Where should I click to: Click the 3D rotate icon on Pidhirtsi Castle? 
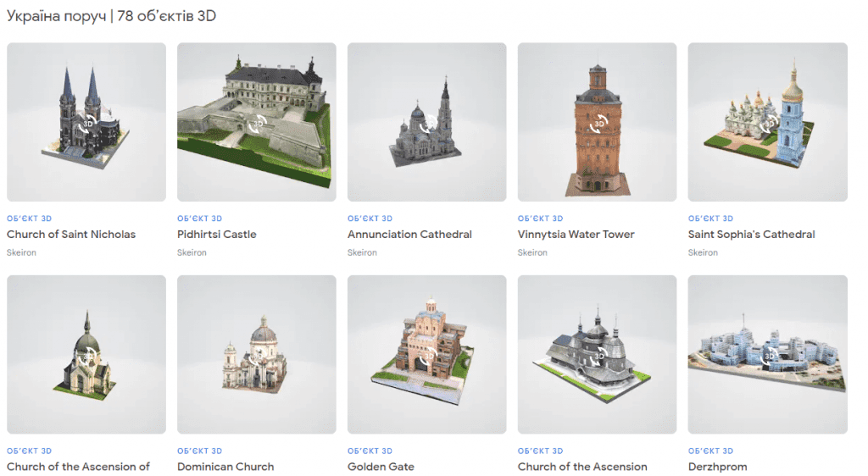tap(258, 125)
